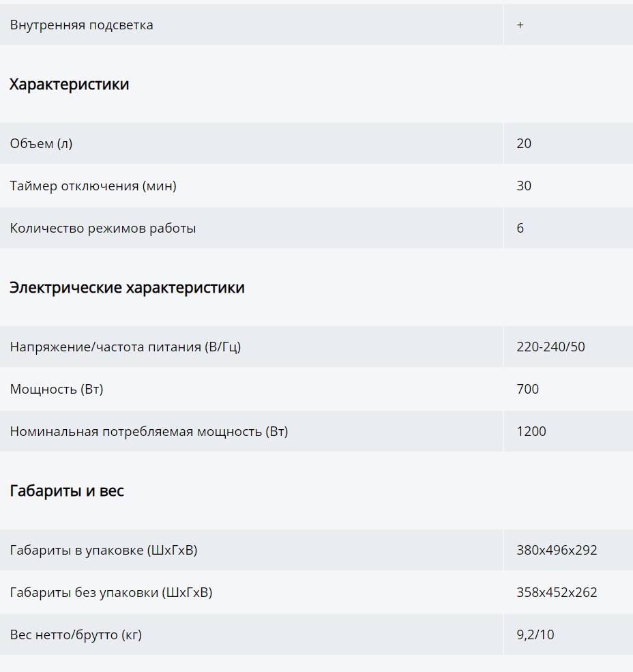Click the "Внутренняя подсветка" row label
The image size is (633, 672).
tap(81, 25)
